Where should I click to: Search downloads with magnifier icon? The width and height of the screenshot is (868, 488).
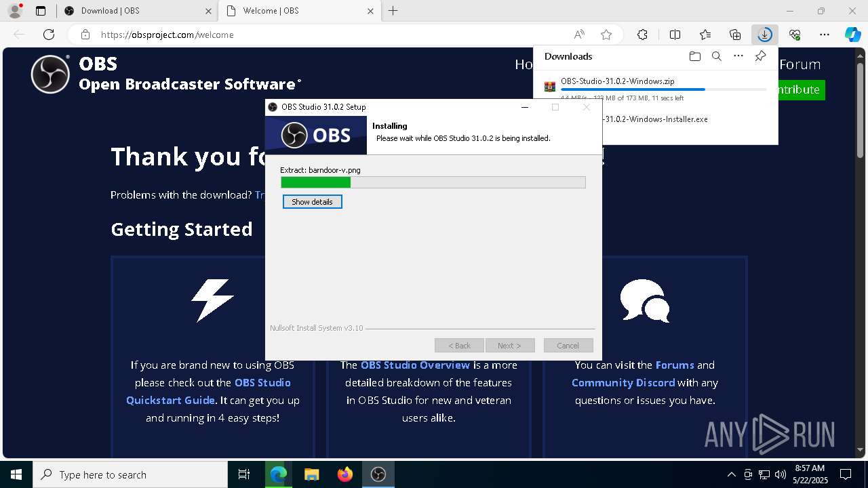716,56
